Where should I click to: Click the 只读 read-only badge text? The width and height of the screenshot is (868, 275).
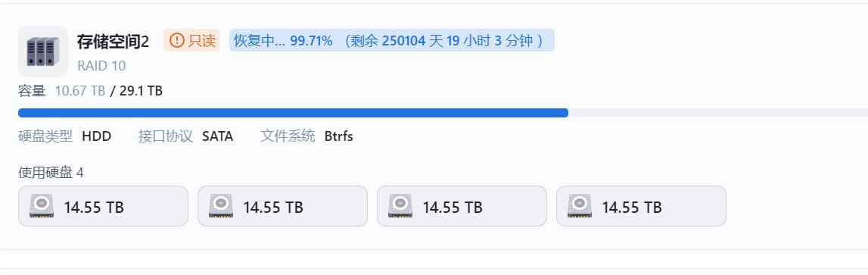tap(202, 40)
